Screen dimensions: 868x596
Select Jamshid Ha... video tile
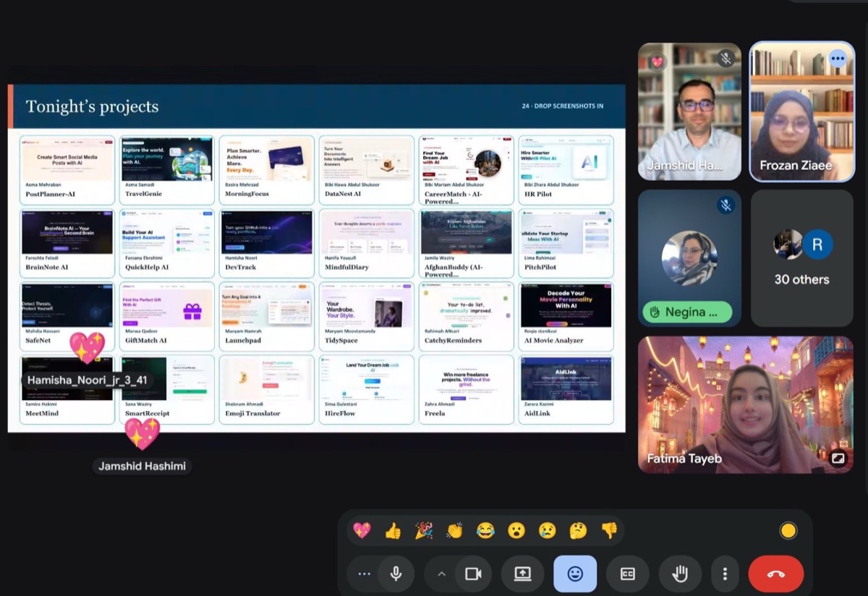689,111
